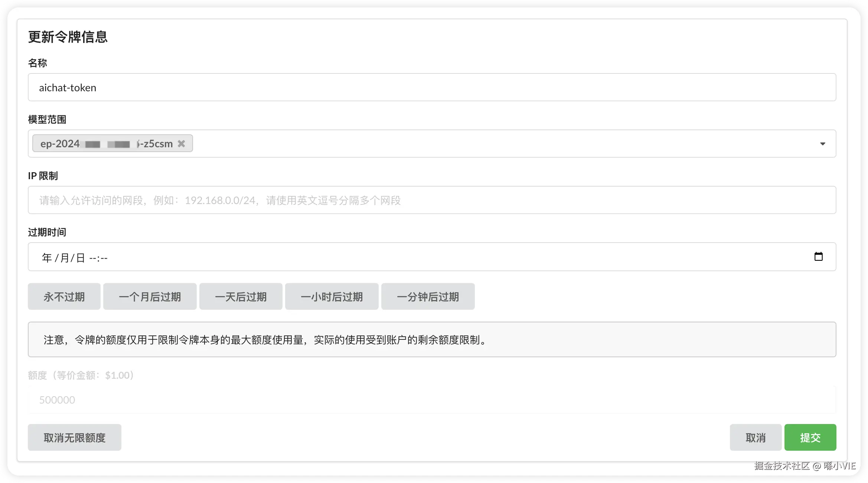This screenshot has width=868, height=483.
Task: Choose 一个月后过期 option
Action: tap(150, 297)
